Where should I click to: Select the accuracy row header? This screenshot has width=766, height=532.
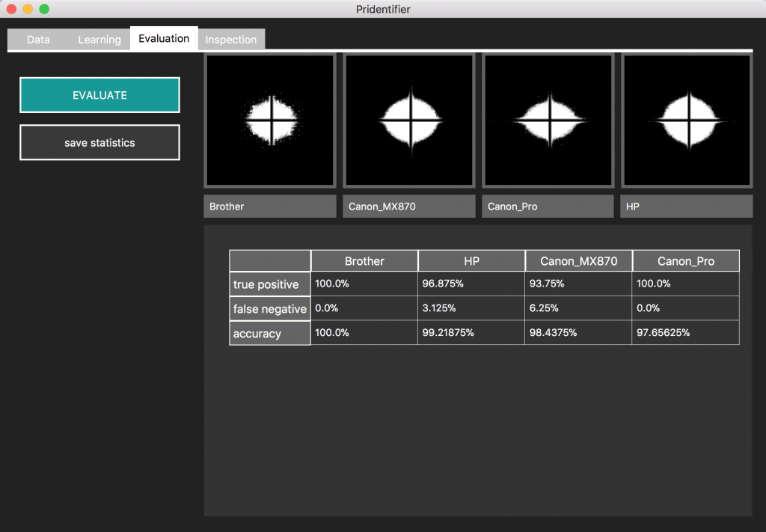click(x=269, y=333)
